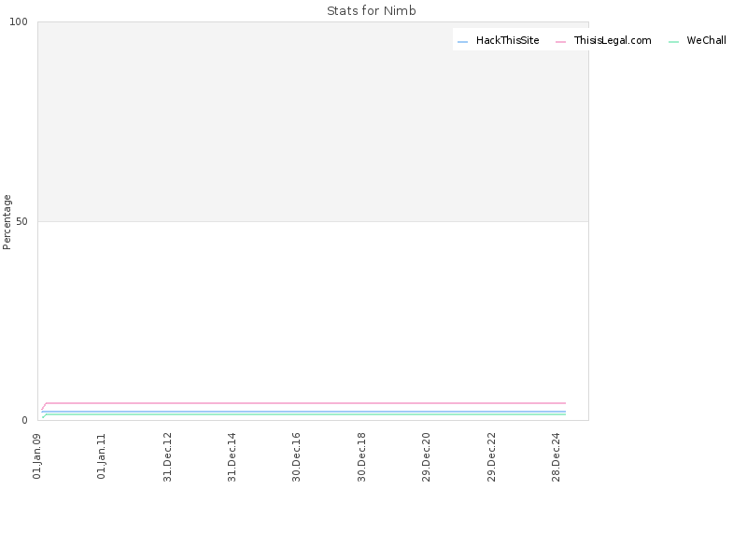Click the 29.Dec.22 date label
This screenshot has width=747, height=560.
coord(491,457)
